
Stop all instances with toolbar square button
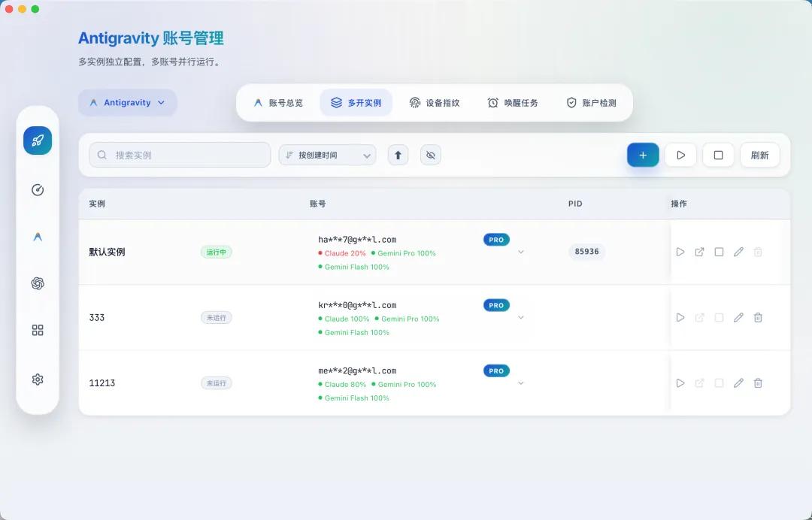(x=718, y=155)
